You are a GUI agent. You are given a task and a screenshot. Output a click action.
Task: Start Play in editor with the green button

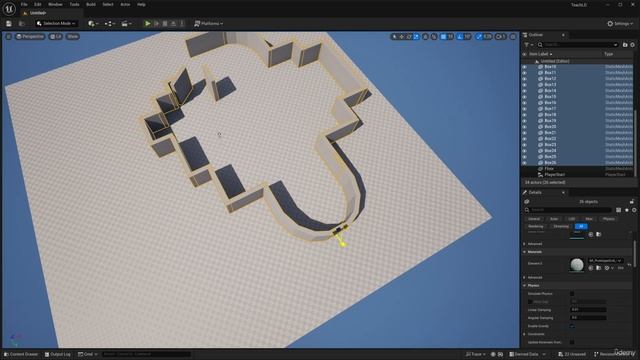point(148,24)
